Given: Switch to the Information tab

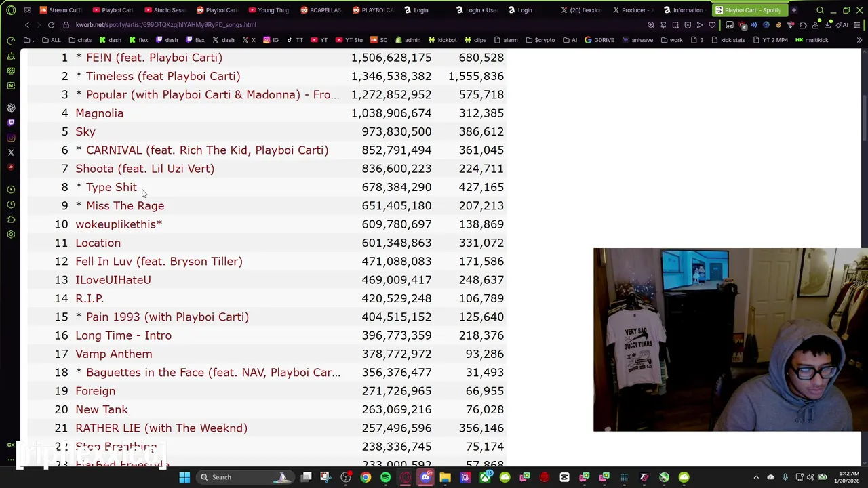Looking at the screenshot, I should (x=685, y=10).
